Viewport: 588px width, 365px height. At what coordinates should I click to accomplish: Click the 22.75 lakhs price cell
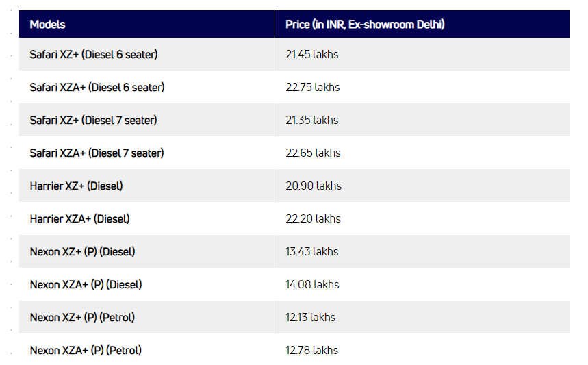click(x=313, y=87)
